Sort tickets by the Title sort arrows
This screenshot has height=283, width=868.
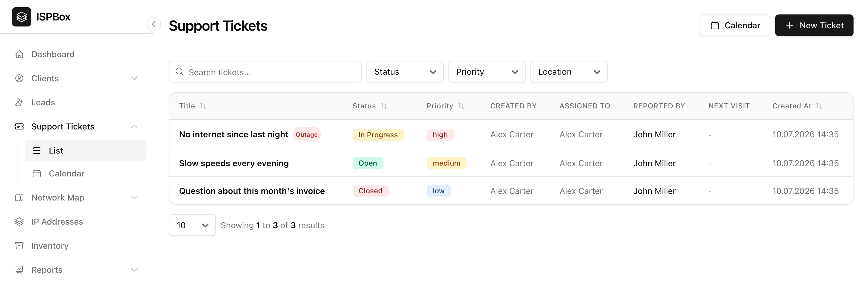[203, 106]
